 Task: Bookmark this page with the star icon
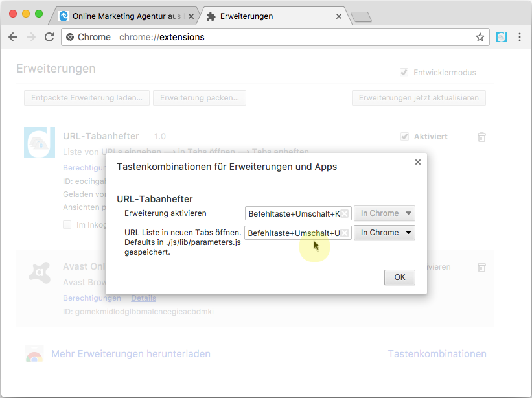tap(480, 37)
